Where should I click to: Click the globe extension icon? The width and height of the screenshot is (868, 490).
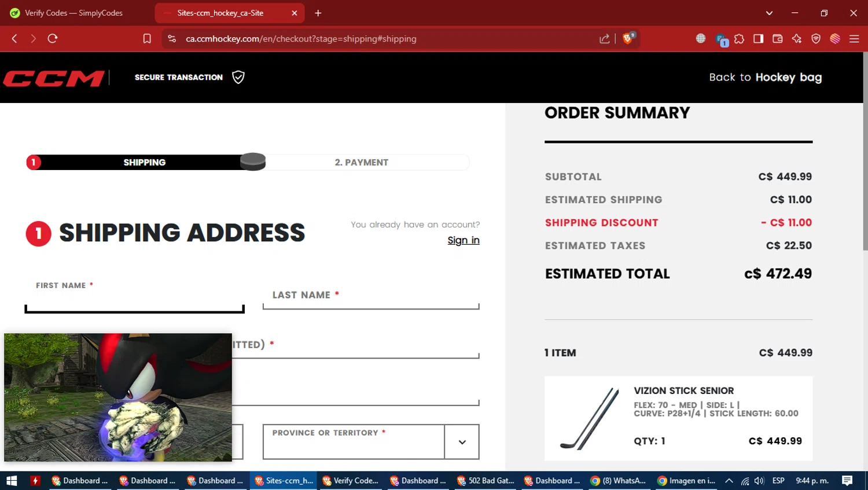pyautogui.click(x=701, y=38)
